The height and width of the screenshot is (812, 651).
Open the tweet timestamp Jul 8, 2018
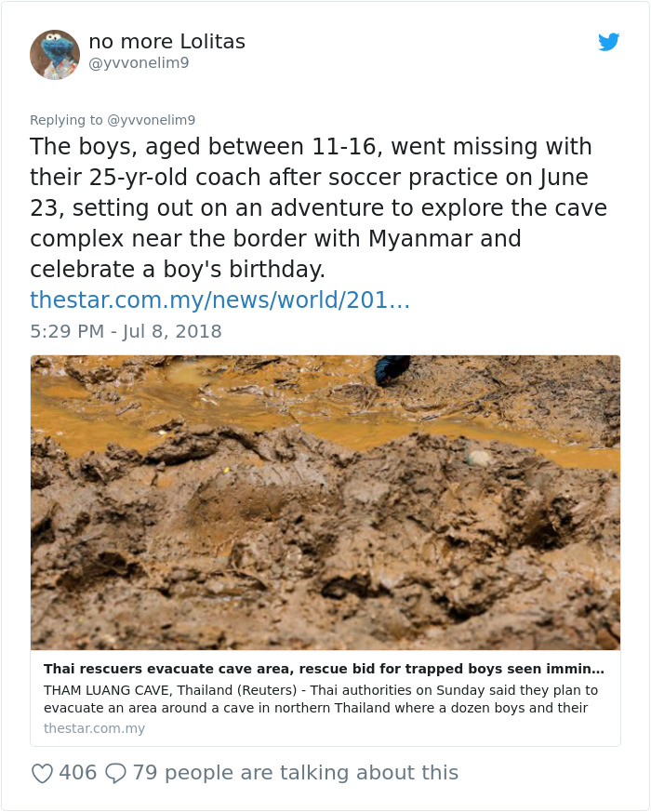tap(126, 331)
